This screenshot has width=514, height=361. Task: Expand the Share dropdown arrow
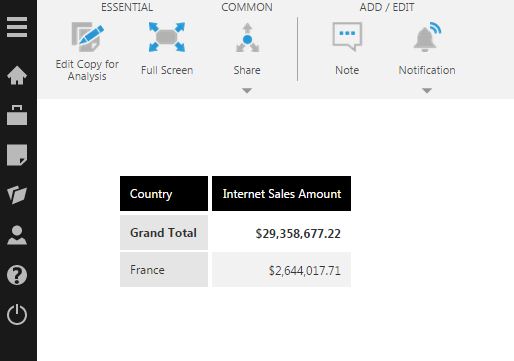pyautogui.click(x=247, y=90)
